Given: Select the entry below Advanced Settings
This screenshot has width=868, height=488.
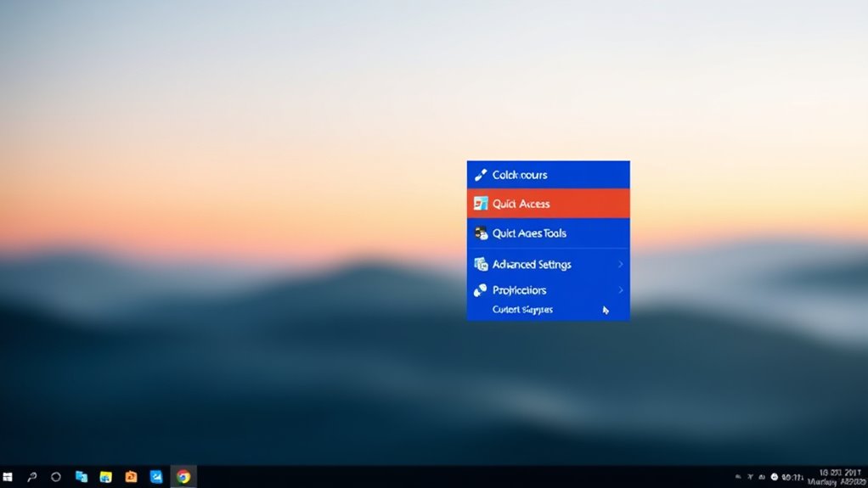Looking at the screenshot, I should point(548,290).
